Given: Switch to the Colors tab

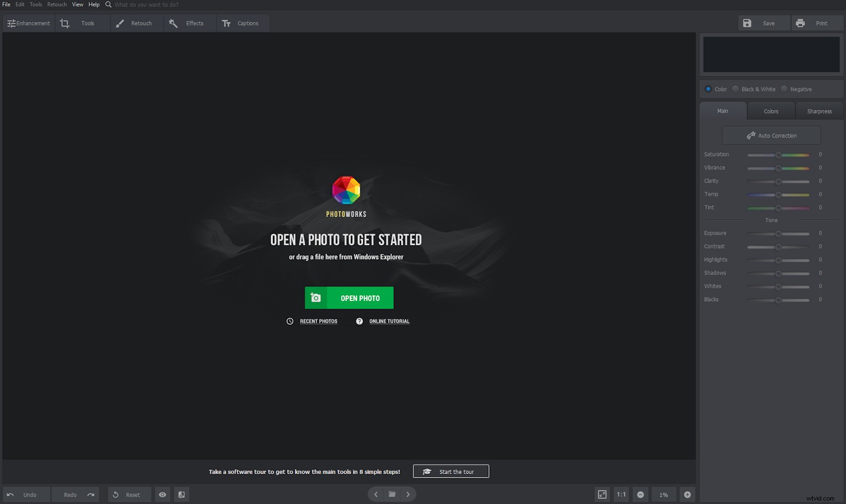Looking at the screenshot, I should (x=770, y=110).
